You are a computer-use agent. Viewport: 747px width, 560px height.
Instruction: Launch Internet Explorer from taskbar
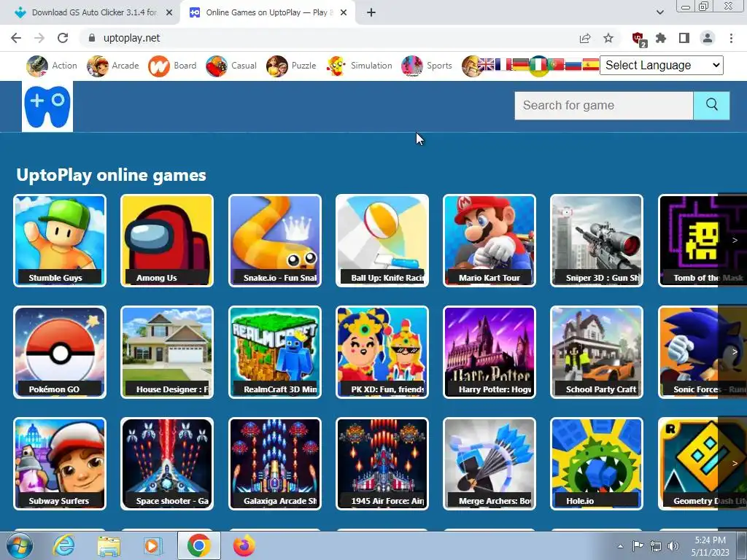pyautogui.click(x=64, y=545)
